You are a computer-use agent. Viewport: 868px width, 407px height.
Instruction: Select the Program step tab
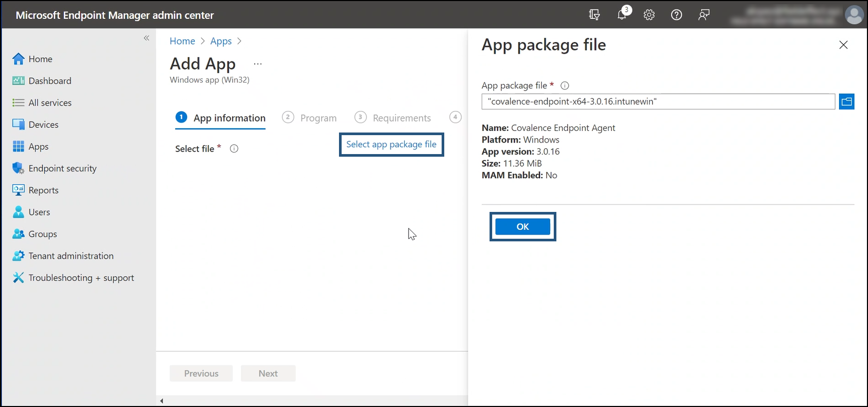[310, 118]
